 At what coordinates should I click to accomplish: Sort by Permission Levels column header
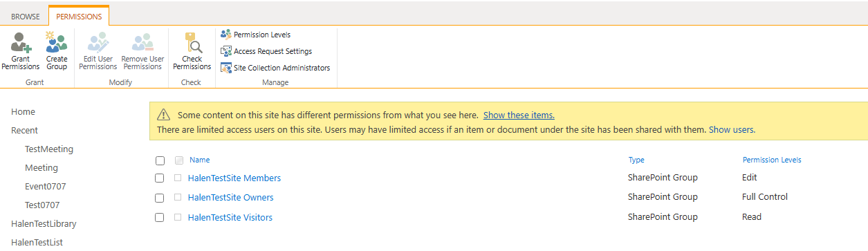coord(772,160)
